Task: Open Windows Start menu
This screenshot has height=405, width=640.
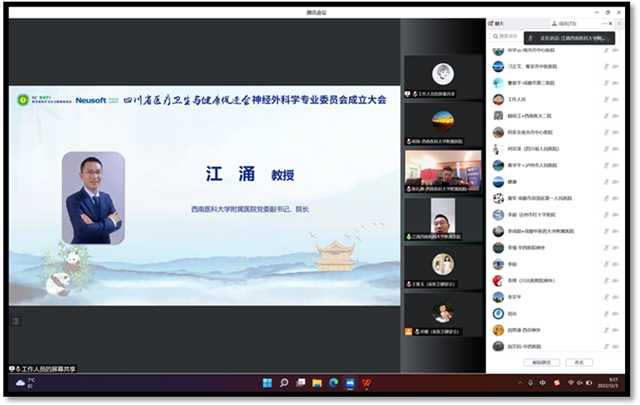Action: [x=268, y=383]
